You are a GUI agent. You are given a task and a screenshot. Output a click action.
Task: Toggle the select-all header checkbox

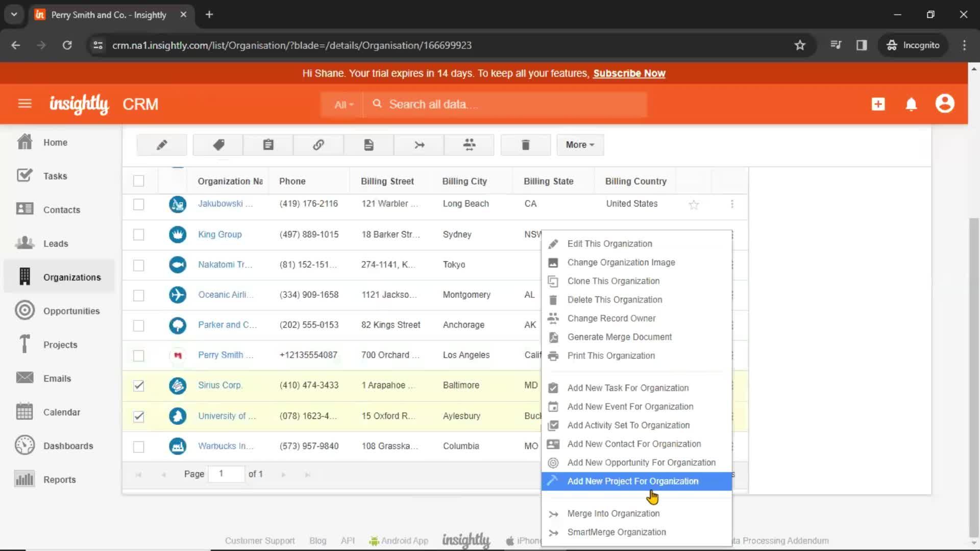[138, 181]
